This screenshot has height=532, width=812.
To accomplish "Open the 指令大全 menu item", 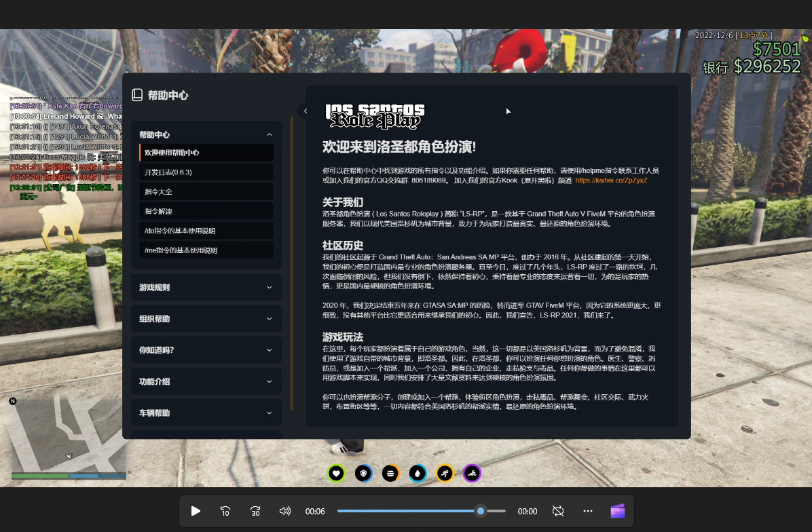I will click(206, 191).
